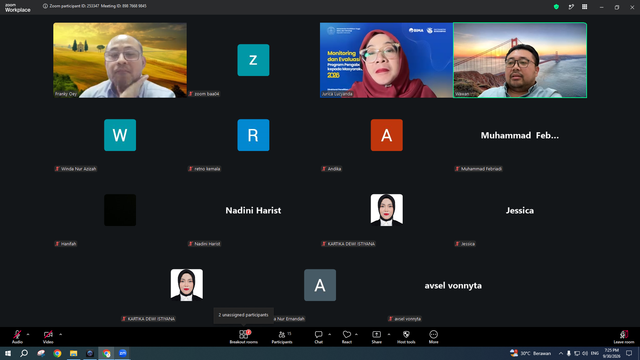Click the Leave room button
Image resolution: width=640 pixels, height=360 pixels.
(x=624, y=336)
